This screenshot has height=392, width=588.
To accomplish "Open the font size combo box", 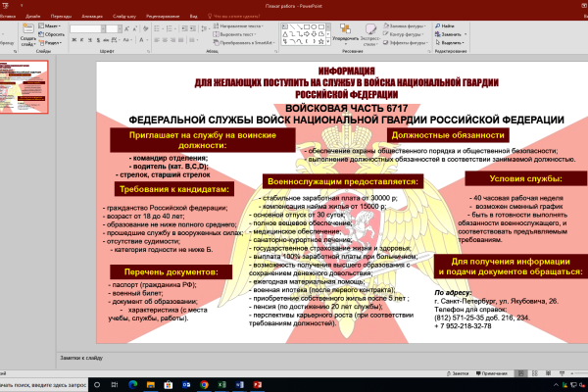I will [114, 28].
